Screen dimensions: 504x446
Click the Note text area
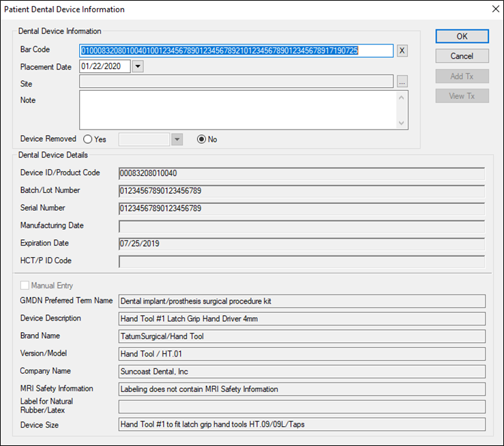point(237,110)
